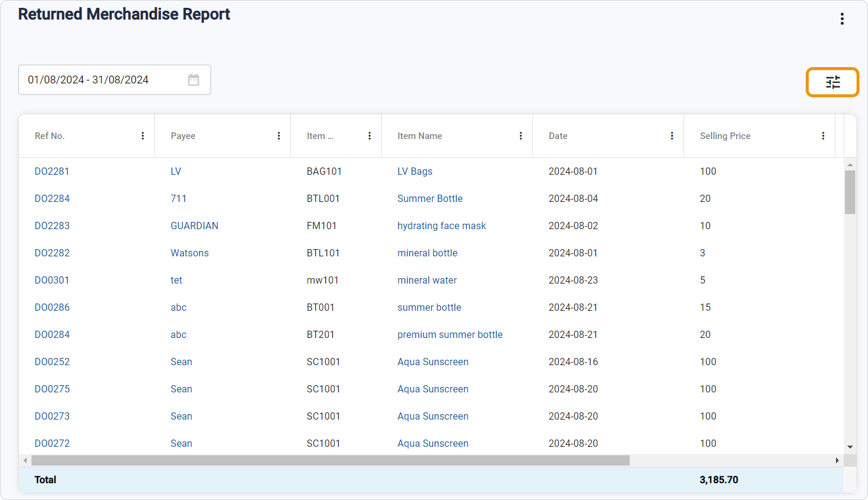Open Item code column menu dots
Image resolution: width=868 pixels, height=500 pixels.
coord(370,136)
